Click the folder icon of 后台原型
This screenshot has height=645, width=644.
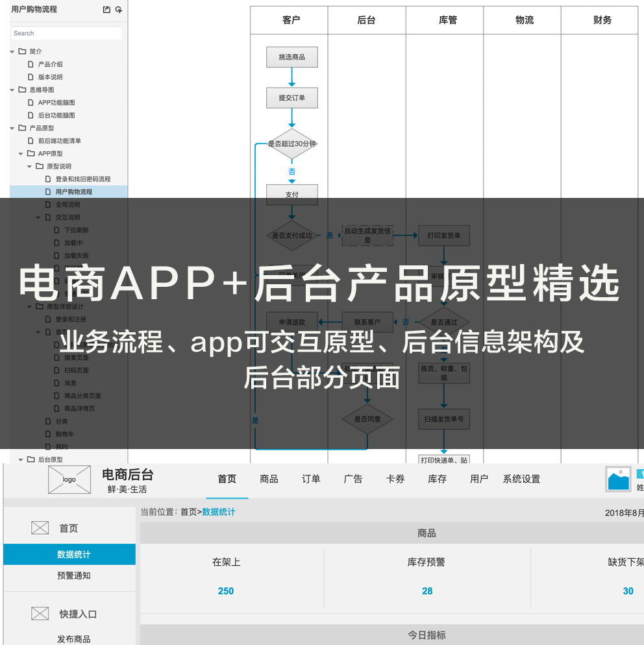31,459
